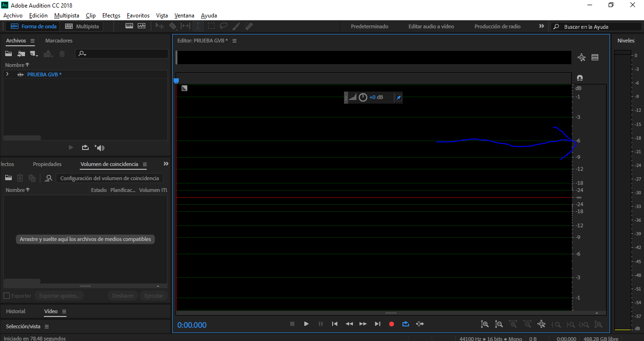Image resolution: width=644 pixels, height=341 pixels.
Task: Adjust the +0 dB volume knob
Action: click(x=363, y=98)
